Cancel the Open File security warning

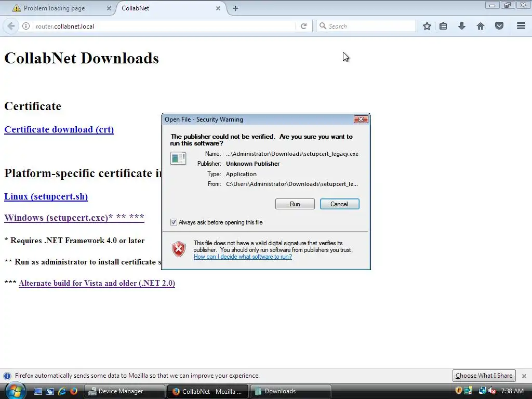click(x=339, y=204)
